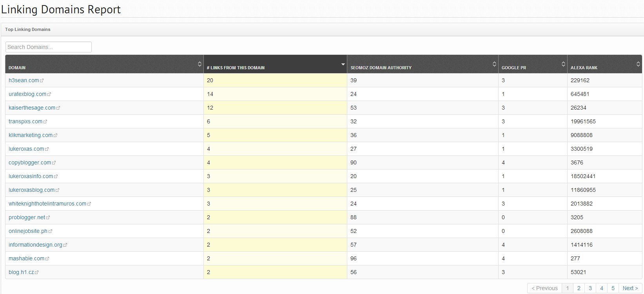Open the onlinejobsite.ph domain link
Image resolution: width=644 pixels, height=294 pixels.
coord(28,231)
